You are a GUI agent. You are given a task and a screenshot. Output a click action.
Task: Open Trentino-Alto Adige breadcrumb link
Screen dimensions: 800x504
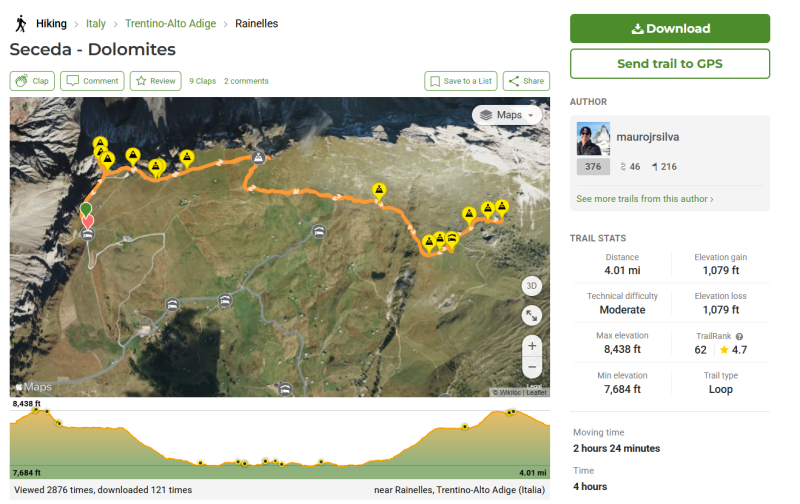170,23
